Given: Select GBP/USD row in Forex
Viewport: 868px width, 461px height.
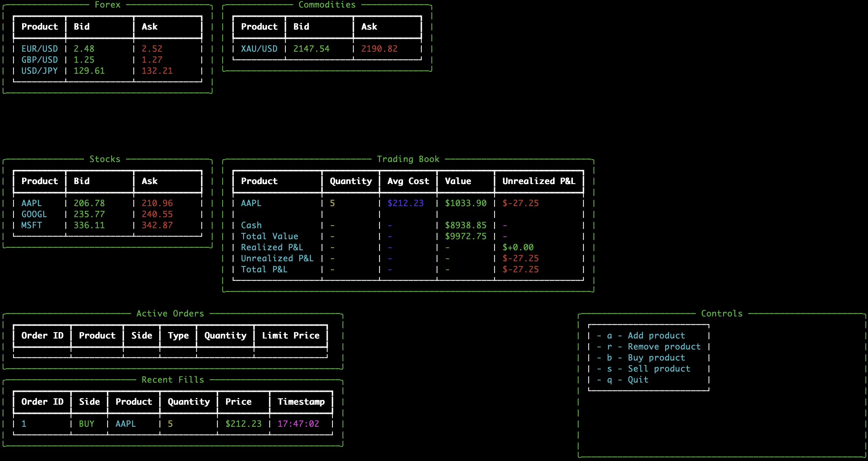Looking at the screenshot, I should [40, 60].
